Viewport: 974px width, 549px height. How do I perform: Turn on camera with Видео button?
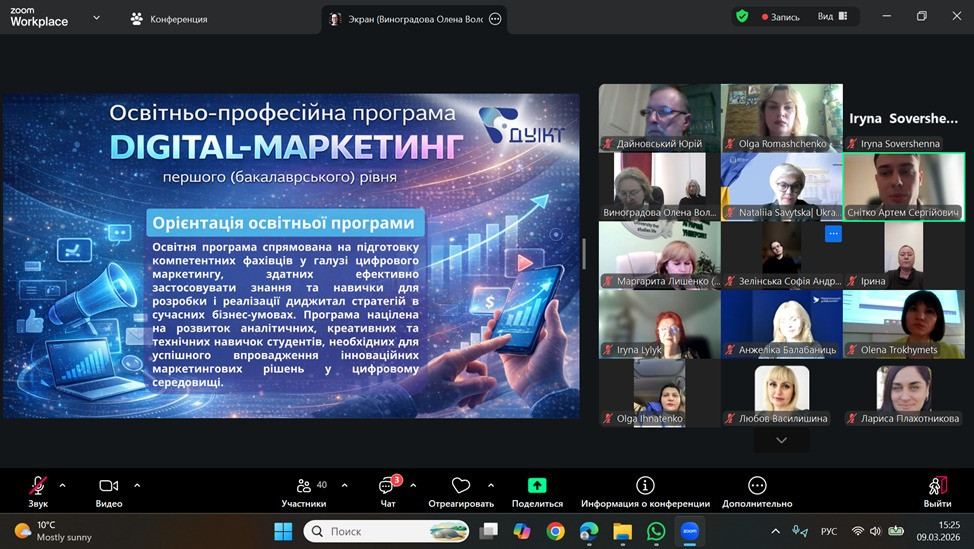(108, 486)
